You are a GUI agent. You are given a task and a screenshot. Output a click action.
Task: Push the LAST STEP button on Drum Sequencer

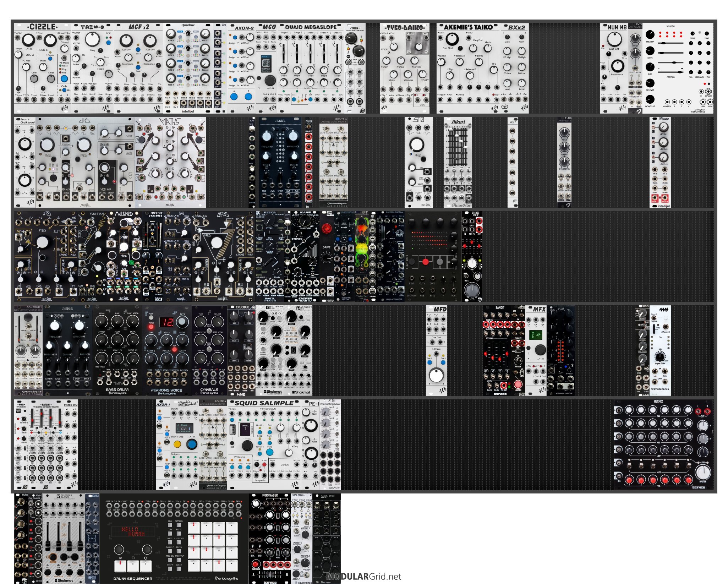click(179, 542)
